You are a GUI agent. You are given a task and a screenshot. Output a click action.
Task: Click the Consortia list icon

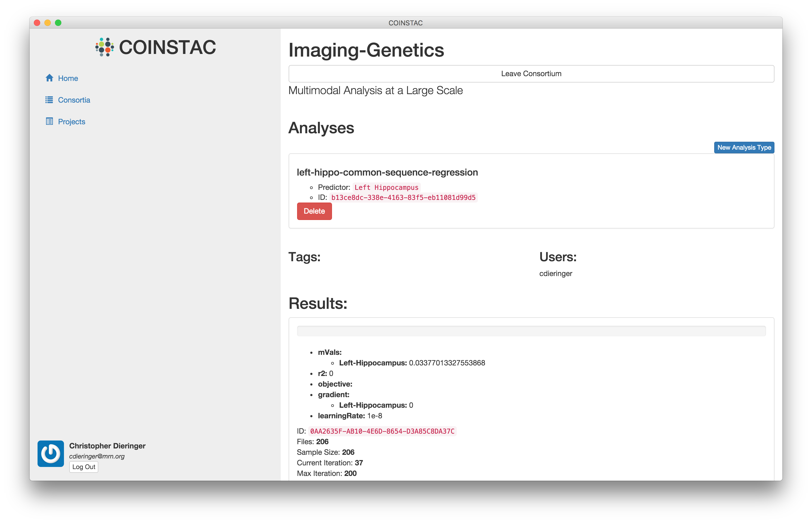coord(49,100)
